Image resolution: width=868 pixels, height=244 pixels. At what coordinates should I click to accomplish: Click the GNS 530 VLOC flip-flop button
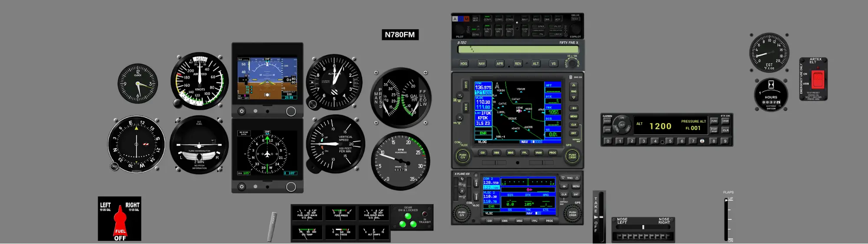click(x=466, y=107)
